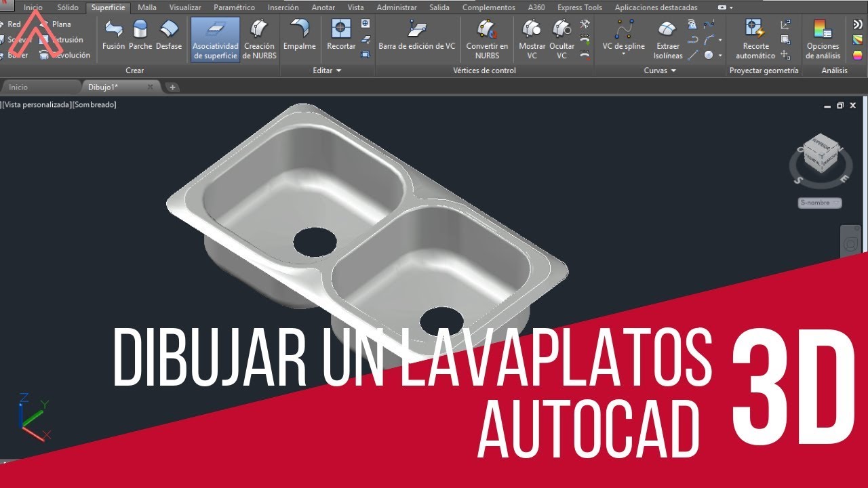Click Mostrar VC
The height and width of the screenshot is (488, 868).
tap(532, 39)
